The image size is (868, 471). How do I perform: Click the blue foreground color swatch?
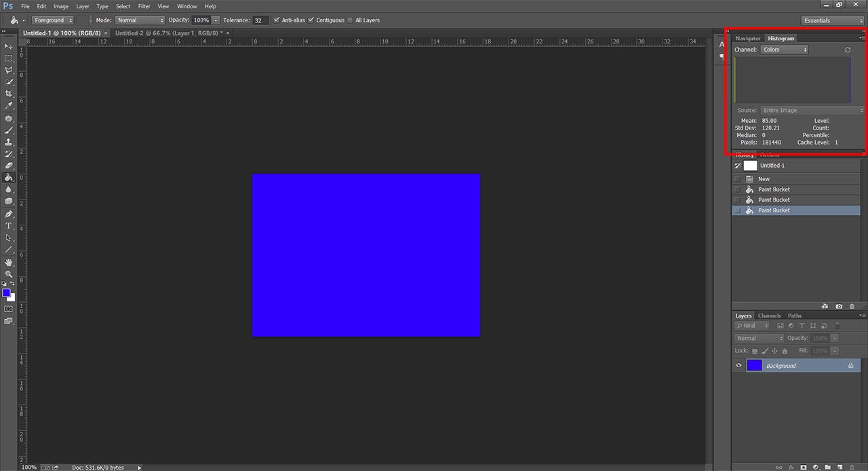pyautogui.click(x=6, y=293)
